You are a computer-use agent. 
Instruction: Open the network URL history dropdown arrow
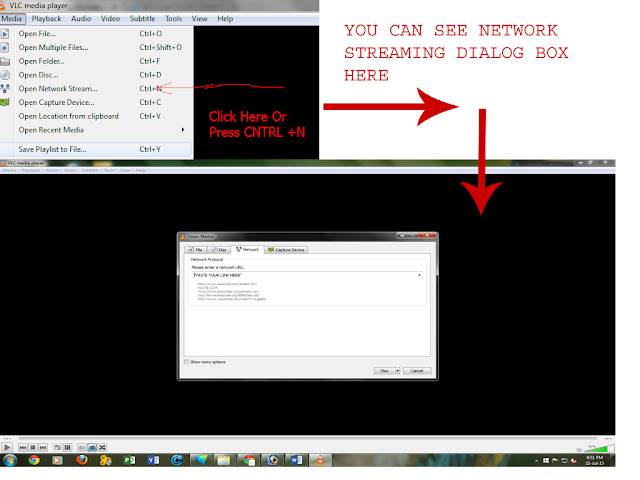420,276
